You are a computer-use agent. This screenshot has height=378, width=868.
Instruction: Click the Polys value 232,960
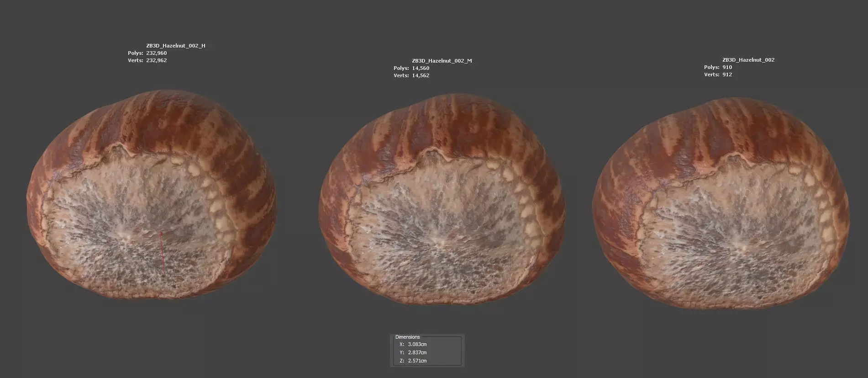tap(156, 53)
